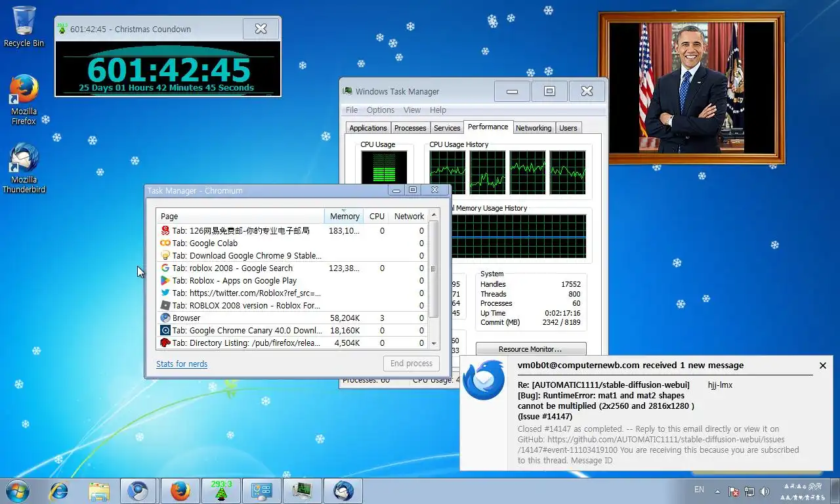Open the Stats for nerds link

[182, 364]
